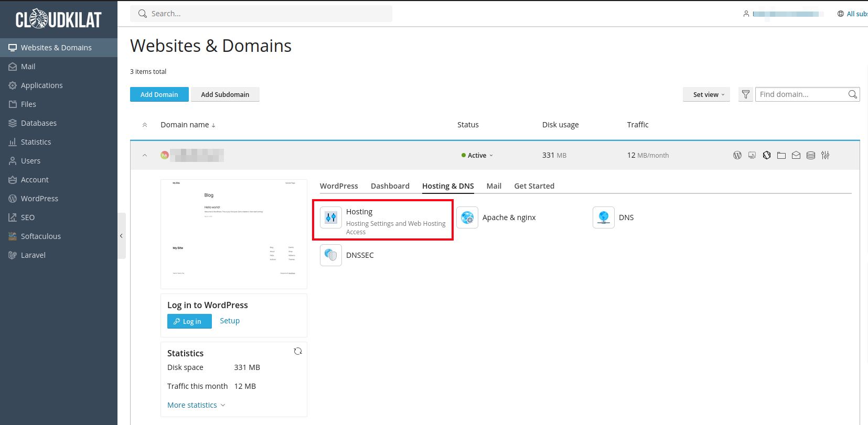Open Mail in the sidebar
Screen dimensions: 868x425
coord(59,67)
